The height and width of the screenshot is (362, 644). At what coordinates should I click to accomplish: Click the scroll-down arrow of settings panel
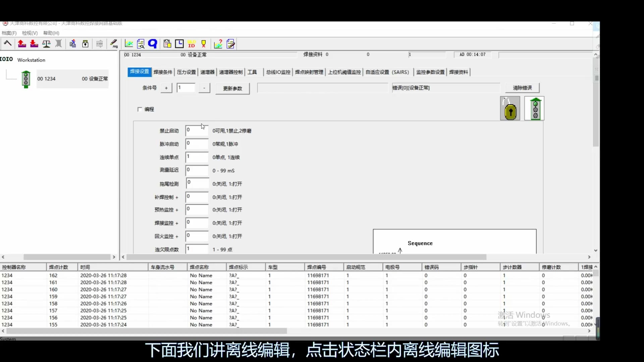click(x=596, y=250)
